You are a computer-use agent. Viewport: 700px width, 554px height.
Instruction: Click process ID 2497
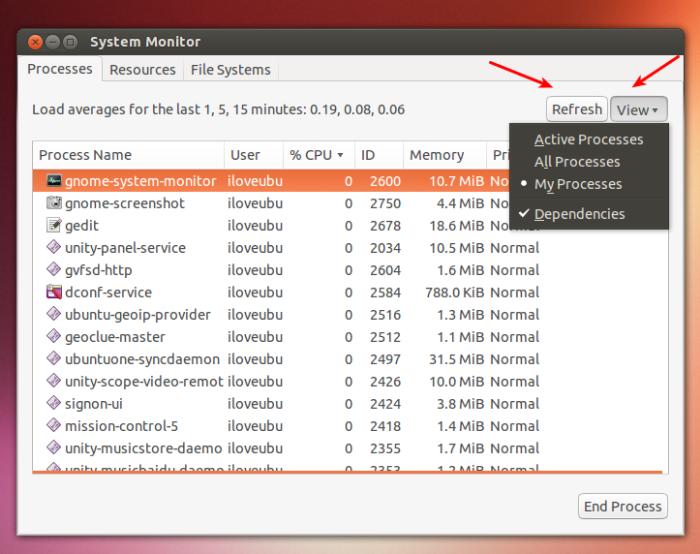click(x=385, y=359)
